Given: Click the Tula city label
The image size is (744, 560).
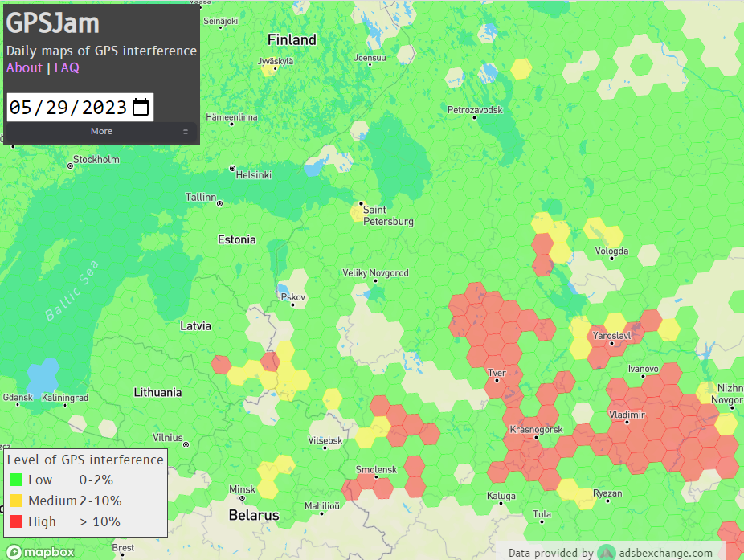Looking at the screenshot, I should 542,514.
